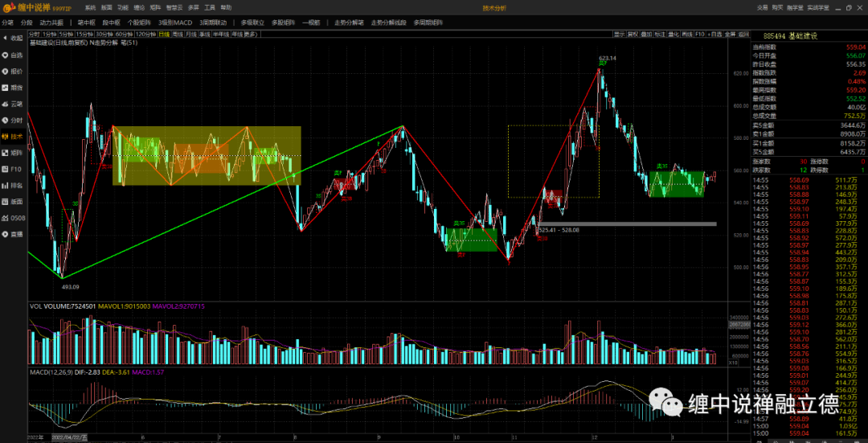Open the 0508 sidebar icon

tap(13, 218)
